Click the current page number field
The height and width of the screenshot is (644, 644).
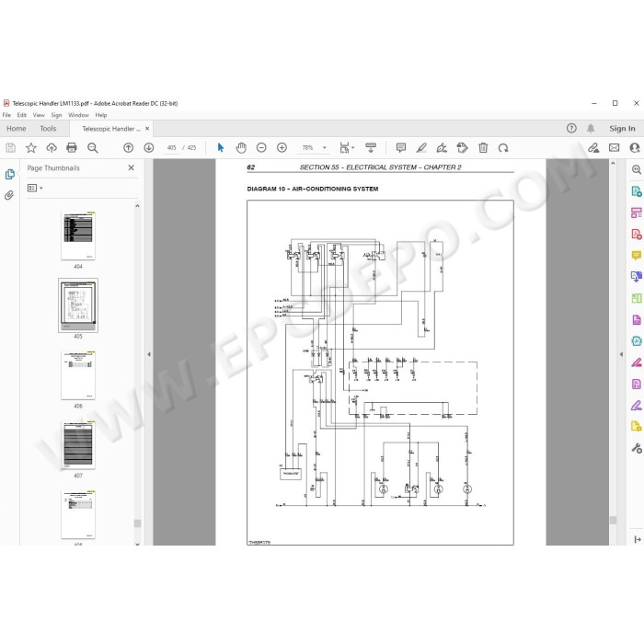[x=171, y=148]
